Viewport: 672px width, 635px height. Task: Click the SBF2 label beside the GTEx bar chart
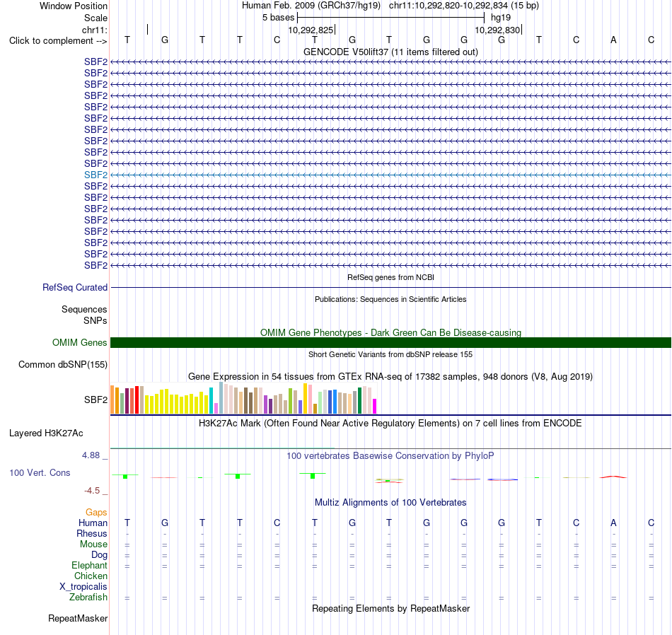[95, 400]
